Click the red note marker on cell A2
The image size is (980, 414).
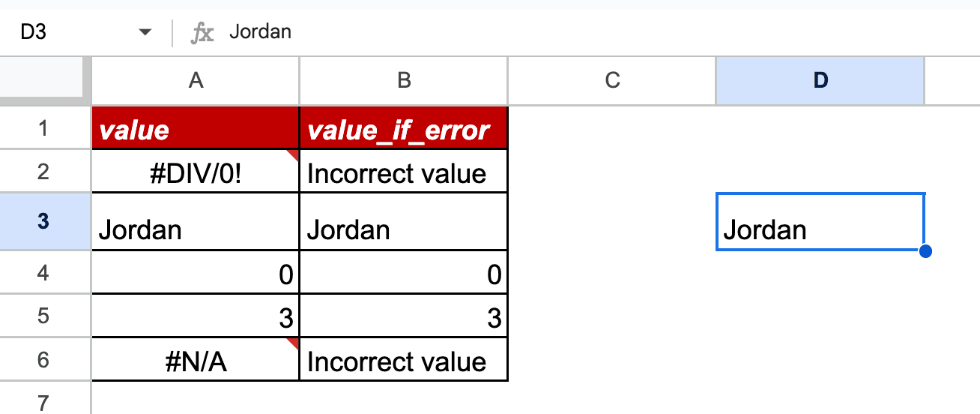294,154
